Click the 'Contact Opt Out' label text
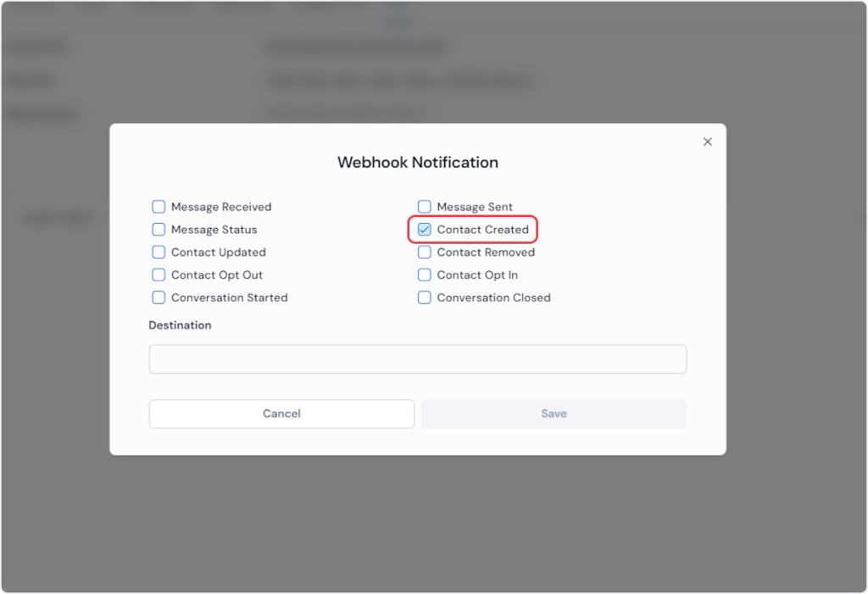 pos(217,275)
